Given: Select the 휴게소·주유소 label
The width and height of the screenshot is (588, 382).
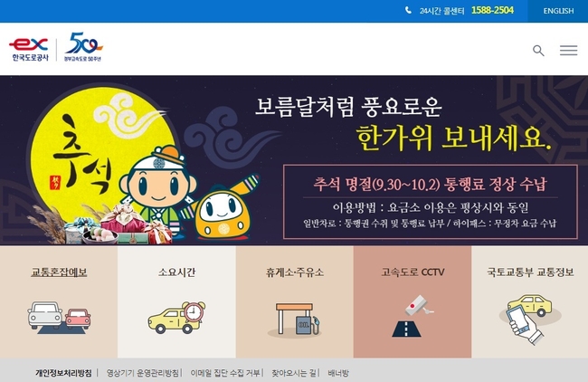Looking at the screenshot, I should (294, 272).
